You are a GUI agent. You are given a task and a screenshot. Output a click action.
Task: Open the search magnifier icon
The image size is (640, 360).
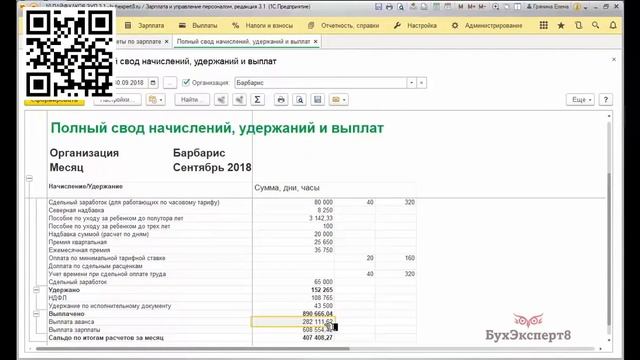tap(596, 25)
